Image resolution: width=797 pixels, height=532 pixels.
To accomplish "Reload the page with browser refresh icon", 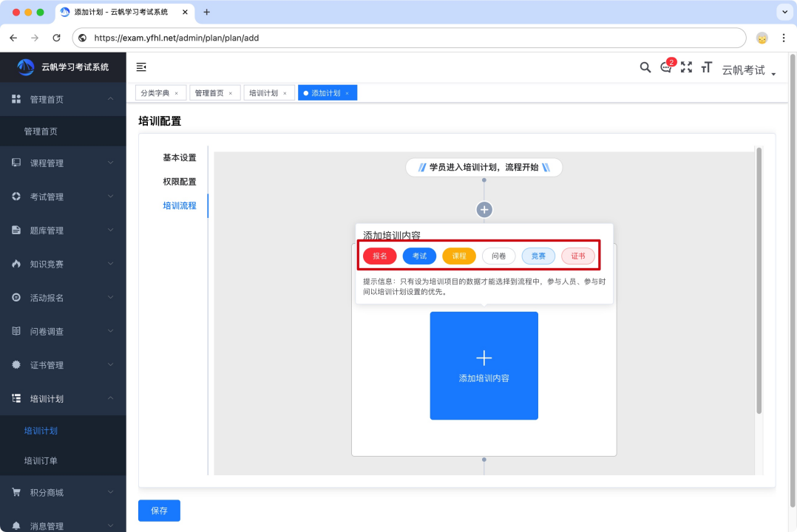I will tap(56, 38).
